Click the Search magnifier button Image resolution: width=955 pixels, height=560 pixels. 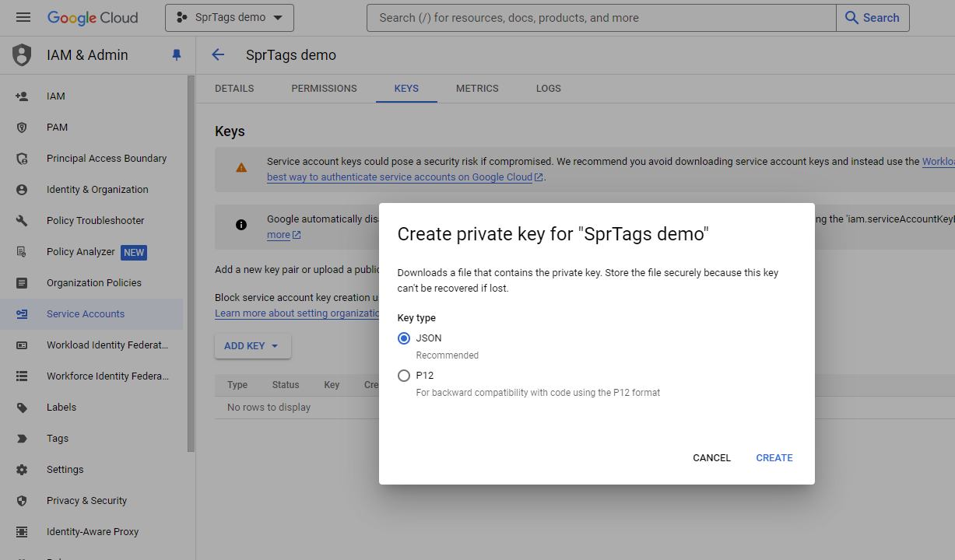click(872, 17)
